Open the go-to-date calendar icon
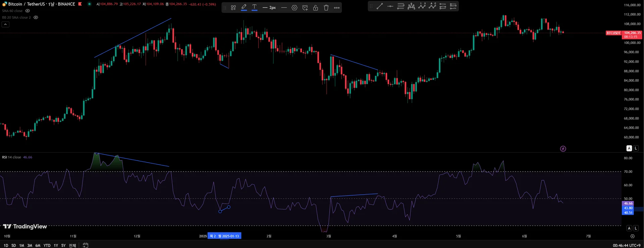Image resolution: width=644 pixels, height=248 pixels. [x=86, y=245]
